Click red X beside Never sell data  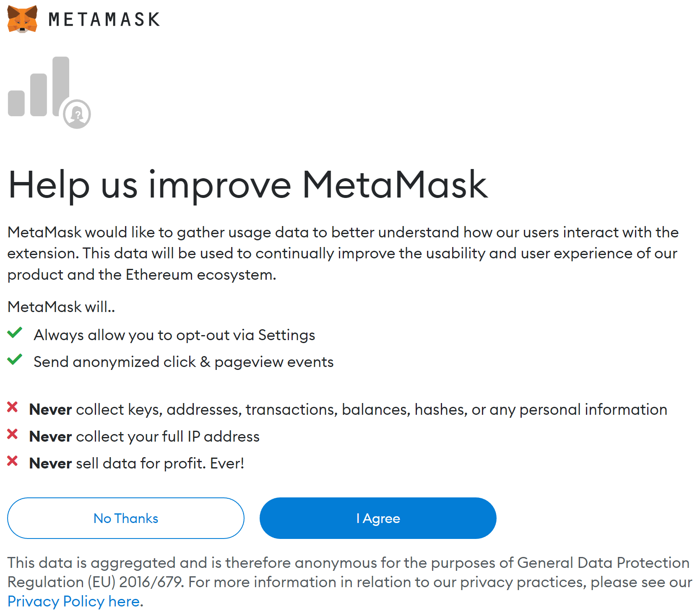click(13, 461)
